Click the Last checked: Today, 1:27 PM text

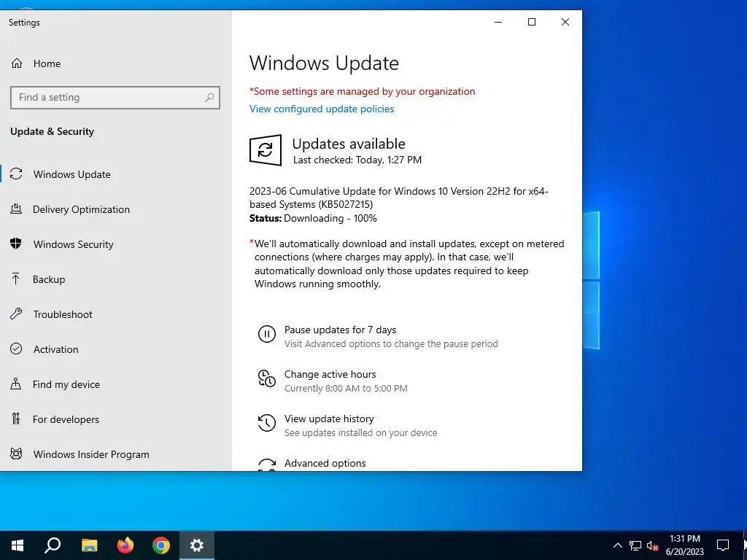click(357, 160)
